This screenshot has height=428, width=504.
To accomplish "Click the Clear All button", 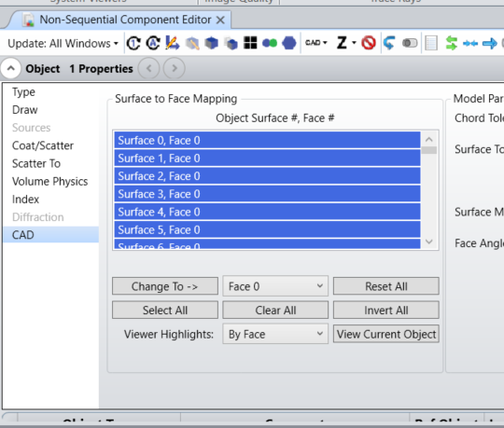I will 275,311.
